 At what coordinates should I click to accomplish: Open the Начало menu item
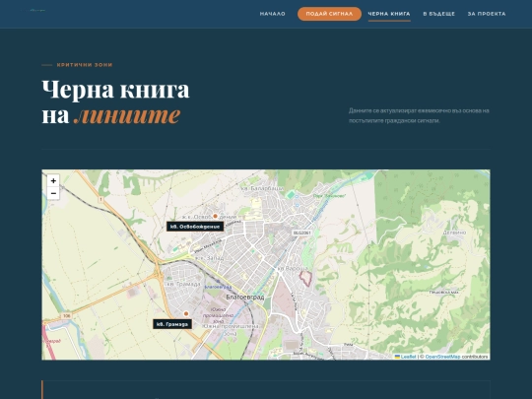(x=273, y=14)
